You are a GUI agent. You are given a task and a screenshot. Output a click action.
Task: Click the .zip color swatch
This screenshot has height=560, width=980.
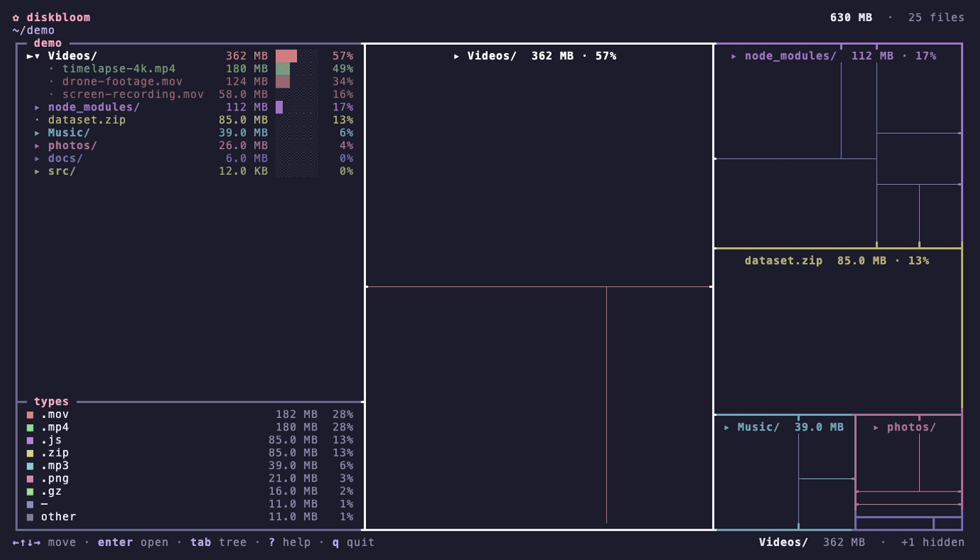[30, 454]
